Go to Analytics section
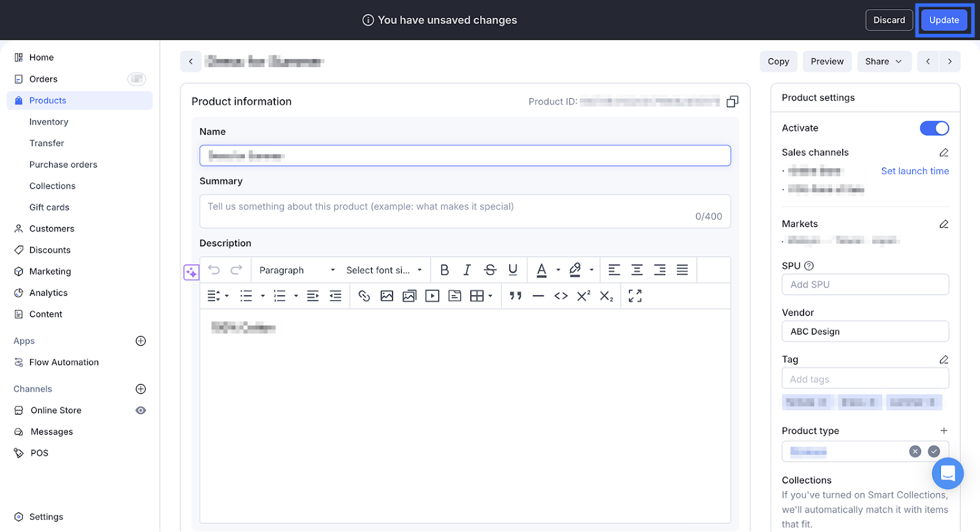The image size is (980, 532). point(48,293)
